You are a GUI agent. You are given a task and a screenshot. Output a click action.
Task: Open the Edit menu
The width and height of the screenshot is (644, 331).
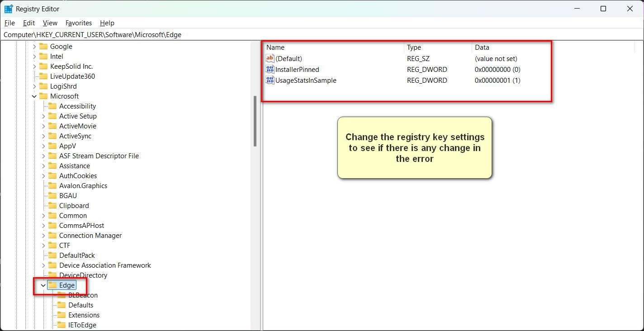point(28,23)
